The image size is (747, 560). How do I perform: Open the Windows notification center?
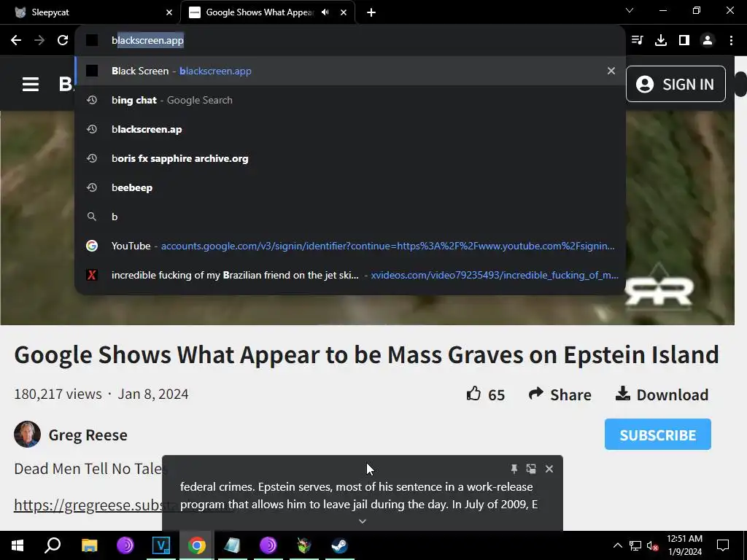pos(723,545)
